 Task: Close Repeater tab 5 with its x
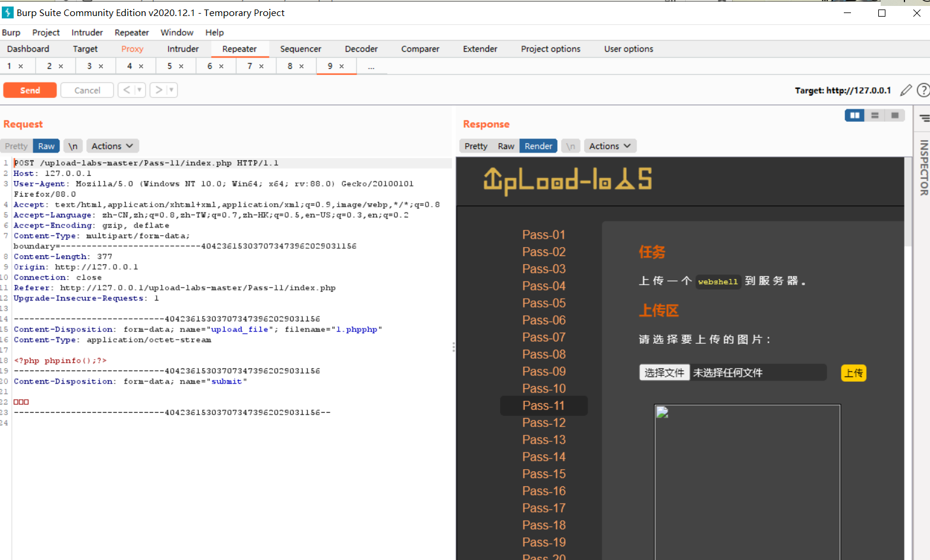pos(181,67)
